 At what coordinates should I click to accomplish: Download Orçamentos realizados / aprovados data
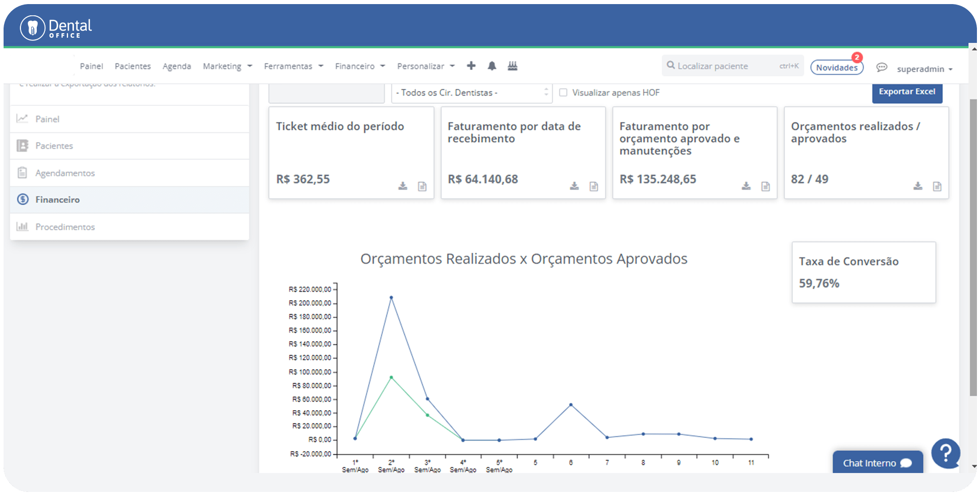point(918,186)
